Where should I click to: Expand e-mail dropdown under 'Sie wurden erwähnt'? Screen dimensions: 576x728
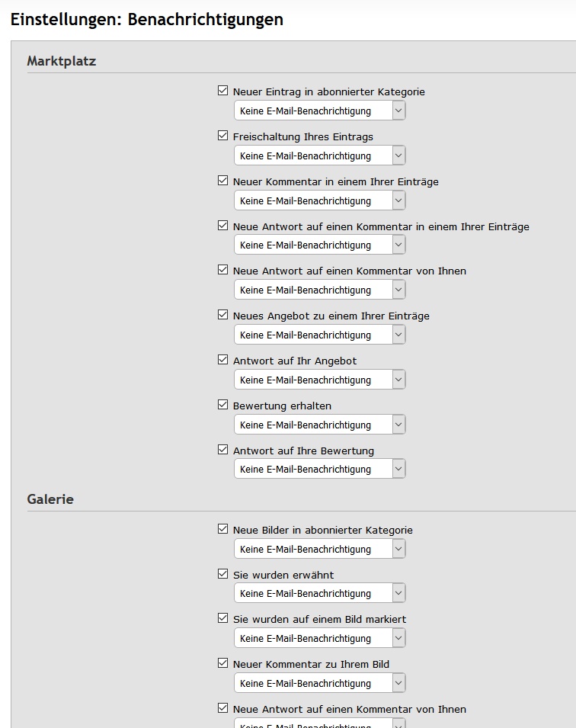pyautogui.click(x=319, y=593)
